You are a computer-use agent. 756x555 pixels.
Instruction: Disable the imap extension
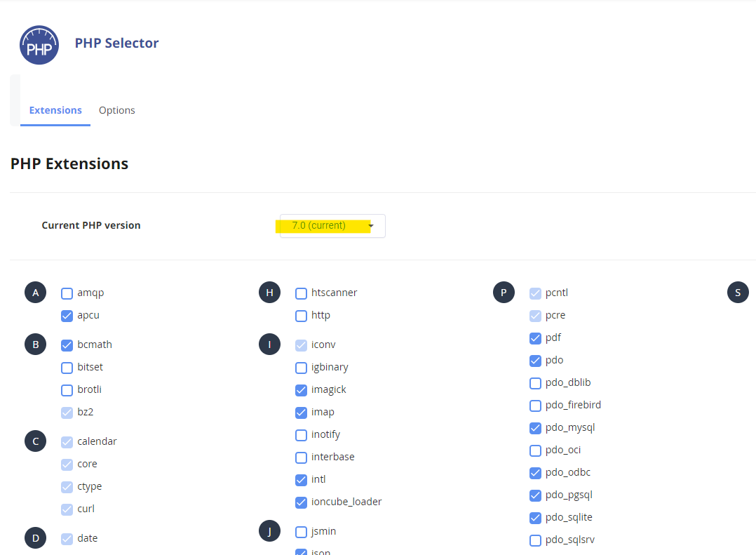[302, 413]
